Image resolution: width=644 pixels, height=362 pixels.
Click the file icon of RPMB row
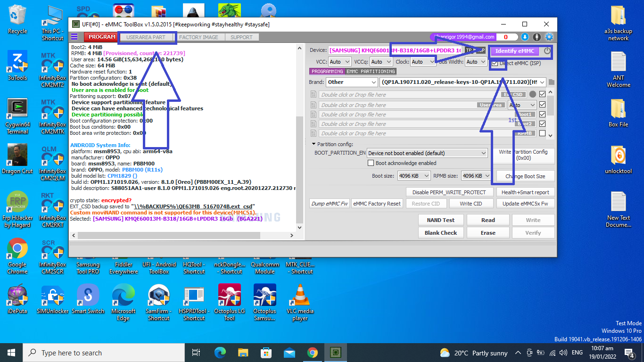click(x=313, y=133)
